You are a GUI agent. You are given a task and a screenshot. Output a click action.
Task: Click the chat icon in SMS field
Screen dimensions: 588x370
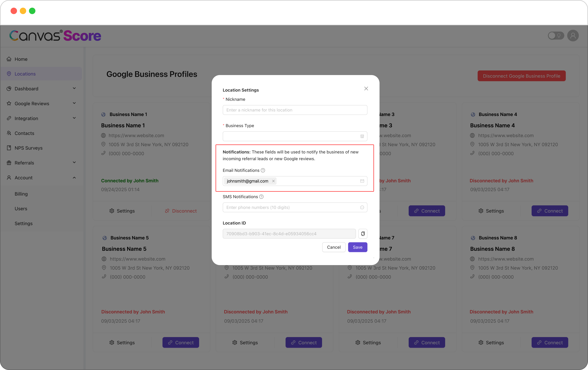coord(362,207)
